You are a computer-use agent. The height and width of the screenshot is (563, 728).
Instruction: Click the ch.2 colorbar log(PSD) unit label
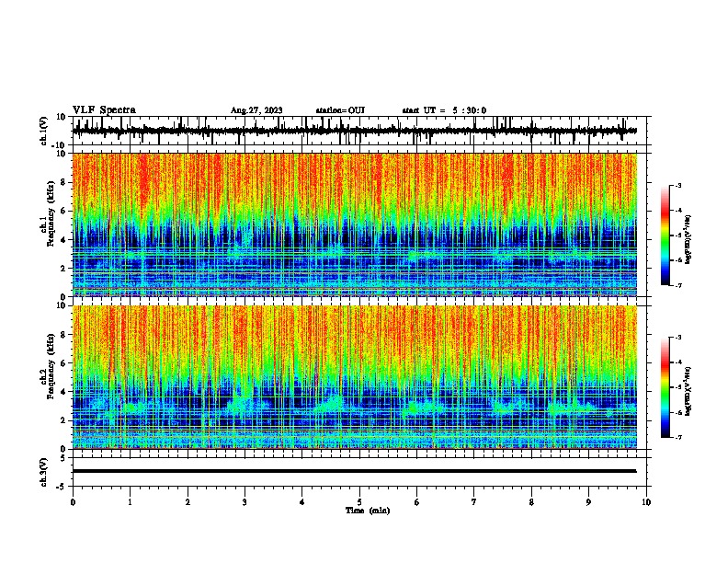point(688,391)
